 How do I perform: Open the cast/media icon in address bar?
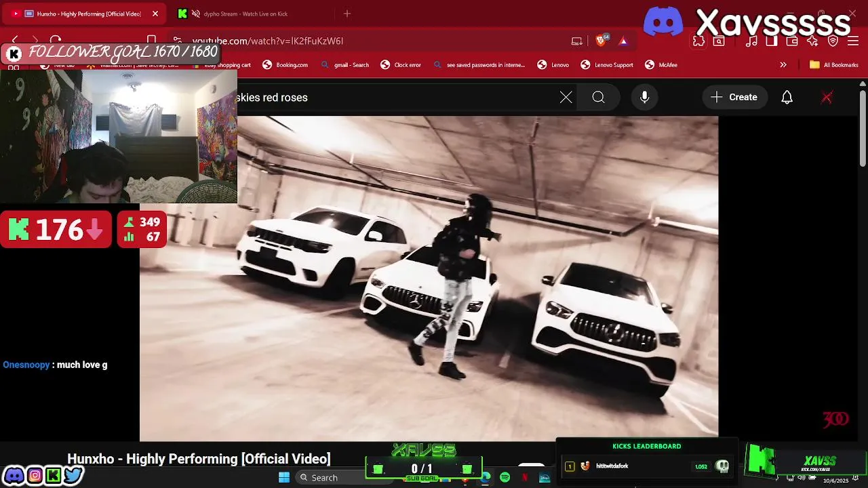(577, 41)
